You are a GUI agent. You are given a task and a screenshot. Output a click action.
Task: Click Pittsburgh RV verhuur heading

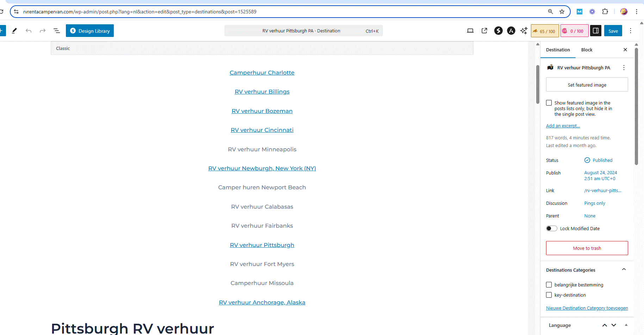(132, 328)
